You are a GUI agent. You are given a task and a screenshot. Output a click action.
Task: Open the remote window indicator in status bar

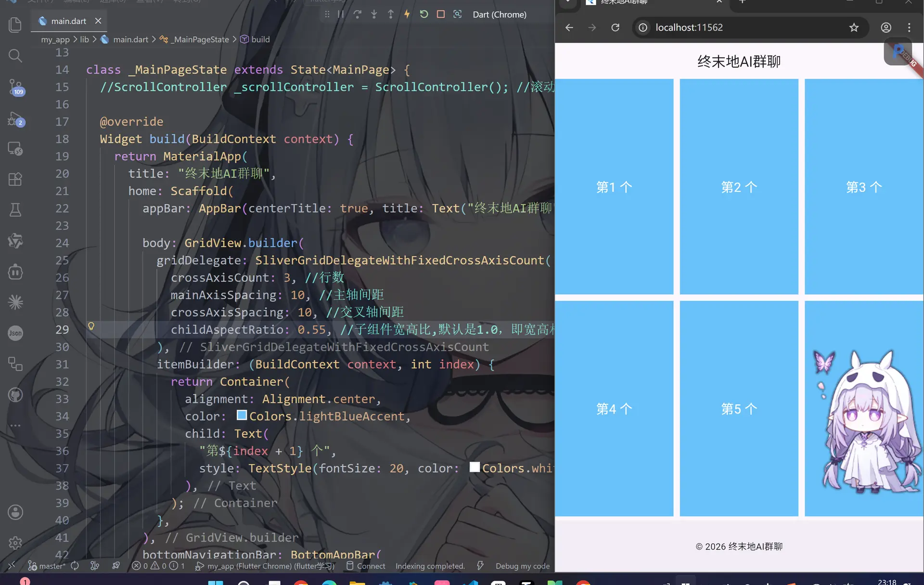click(12, 566)
